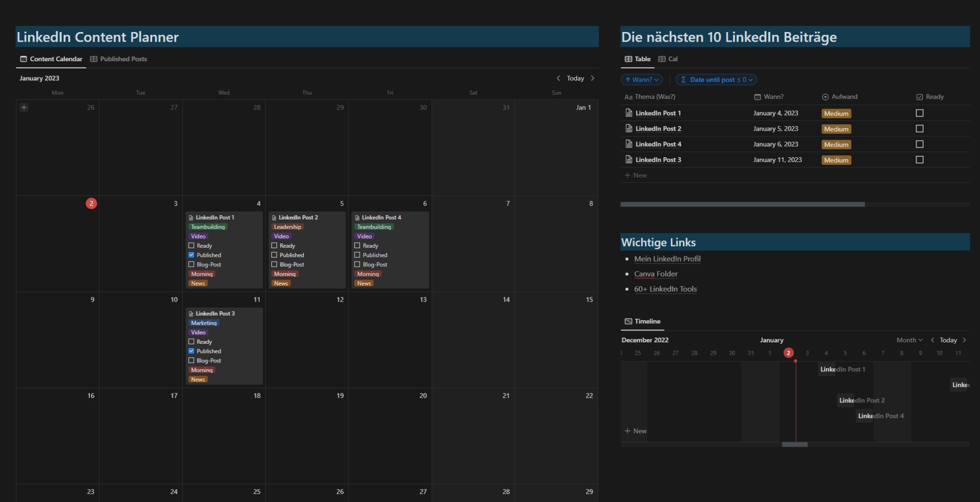Switch to the Cal view tab
980x502 pixels.
tap(668, 59)
